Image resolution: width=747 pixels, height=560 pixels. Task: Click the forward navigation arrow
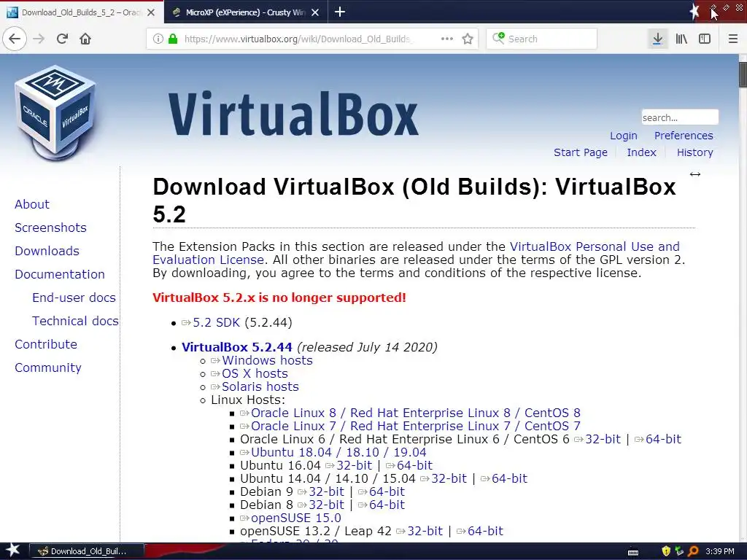click(x=39, y=39)
